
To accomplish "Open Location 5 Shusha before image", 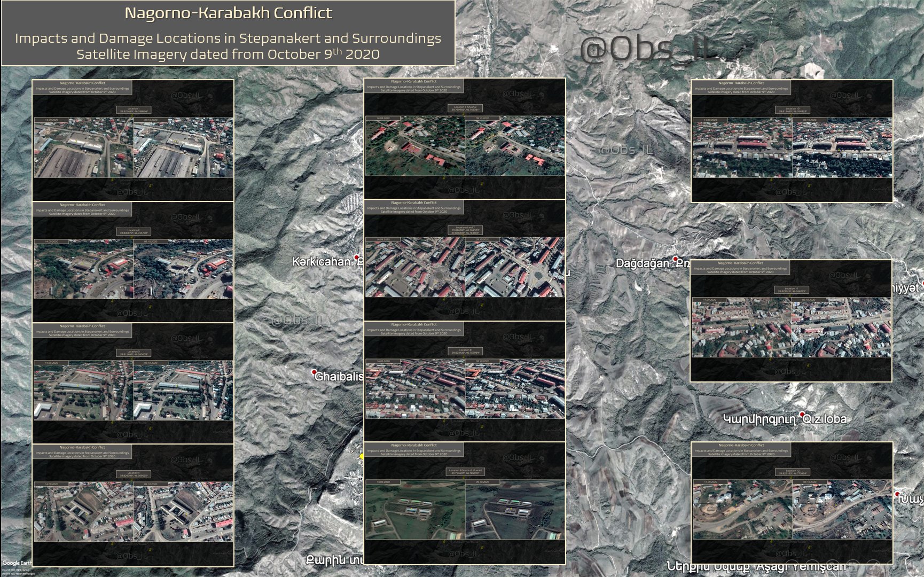I will click(x=415, y=146).
